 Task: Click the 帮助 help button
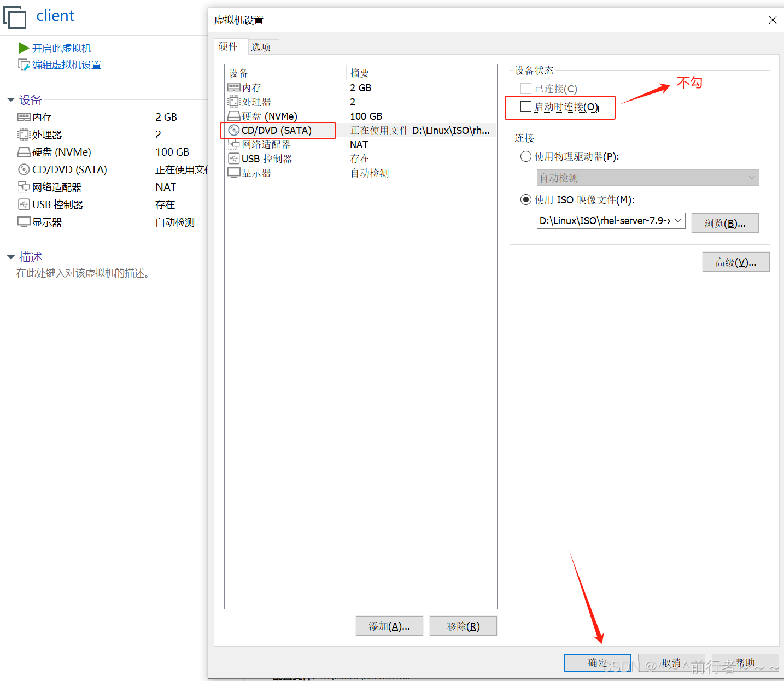click(745, 663)
